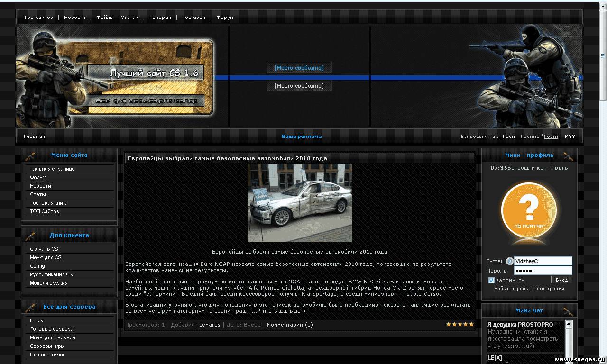
Task: Click the rifle icon beside Все для сервера
Action: (x=30, y=307)
